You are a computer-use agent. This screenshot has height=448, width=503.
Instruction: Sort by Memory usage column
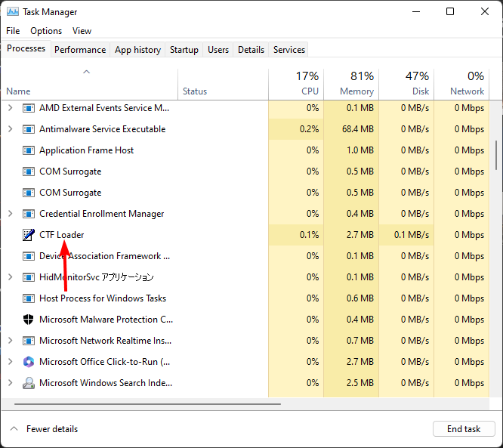[351, 84]
